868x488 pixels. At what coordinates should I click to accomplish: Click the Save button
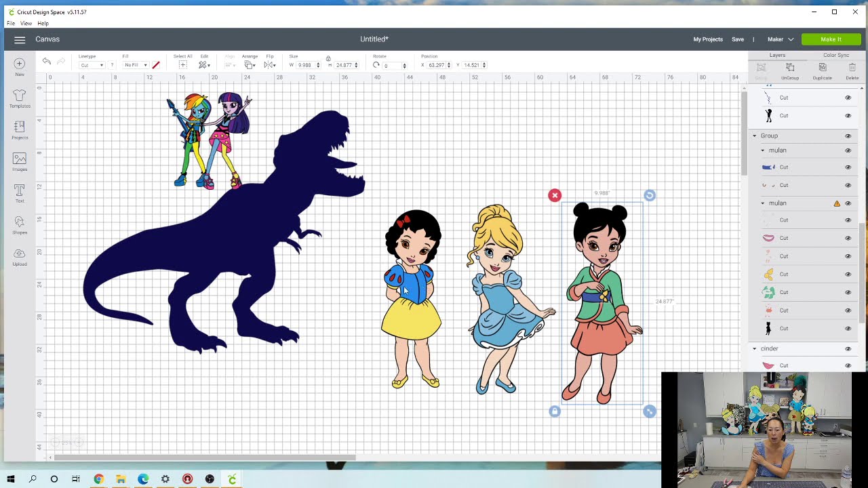pyautogui.click(x=738, y=39)
